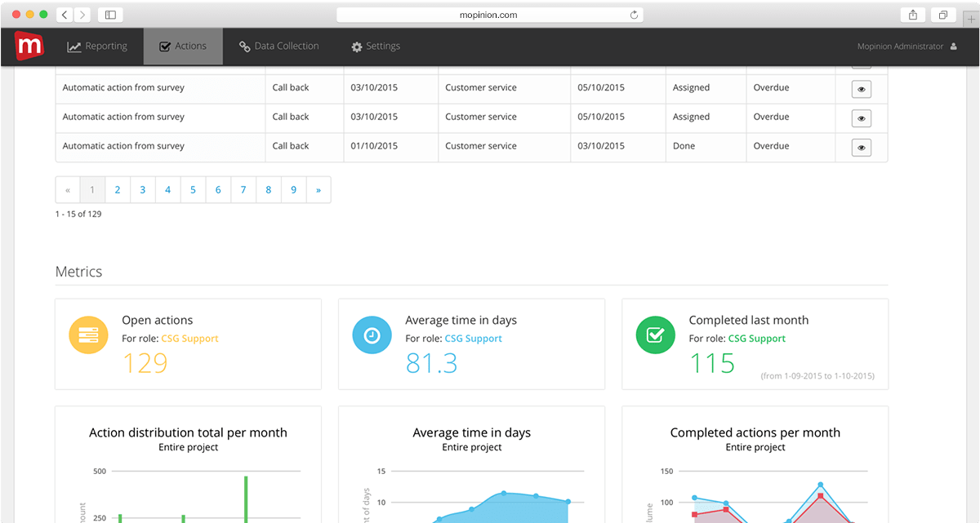Click the Mopinion logo in navbar
This screenshot has height=523, width=980.
pos(29,46)
